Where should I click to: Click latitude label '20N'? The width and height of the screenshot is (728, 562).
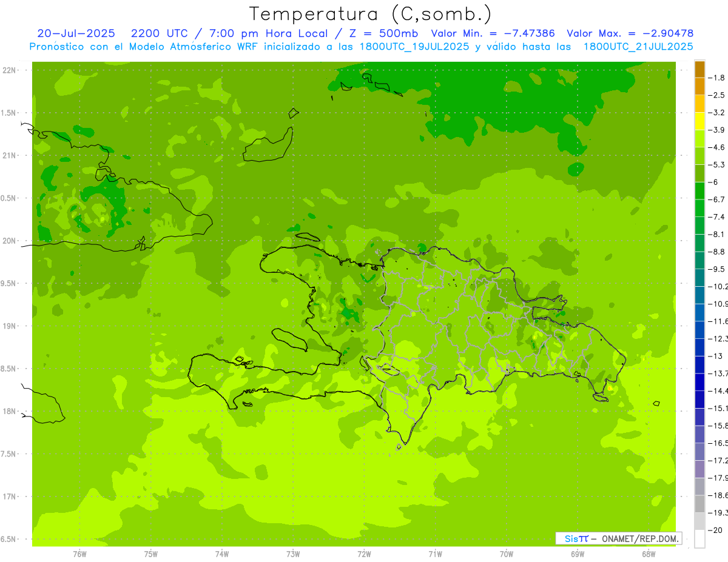click(10, 241)
